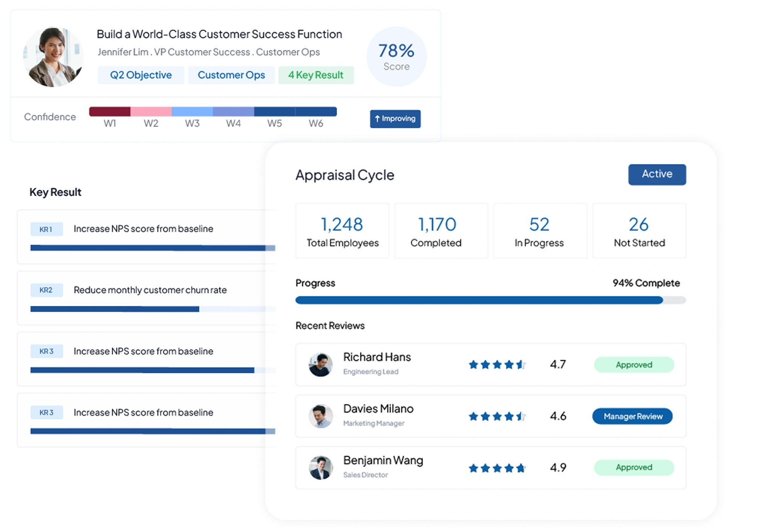Click the Sales Director subtitle

pyautogui.click(x=365, y=475)
